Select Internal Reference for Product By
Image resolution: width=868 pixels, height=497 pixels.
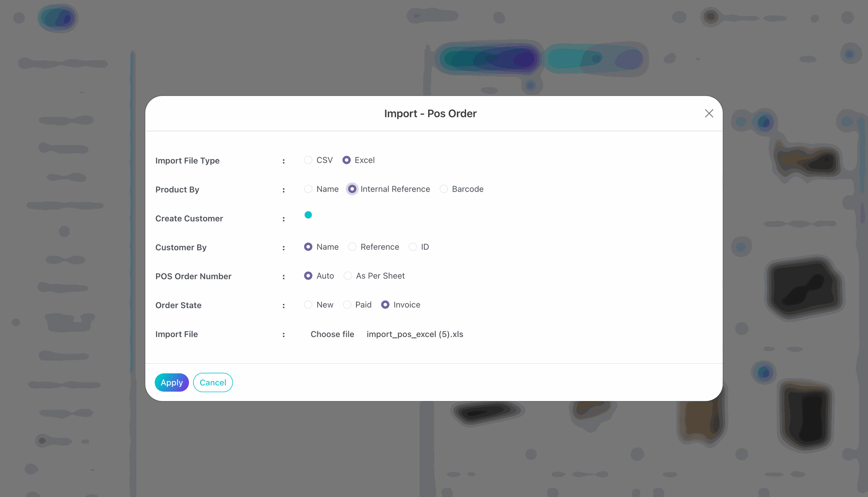click(x=352, y=189)
